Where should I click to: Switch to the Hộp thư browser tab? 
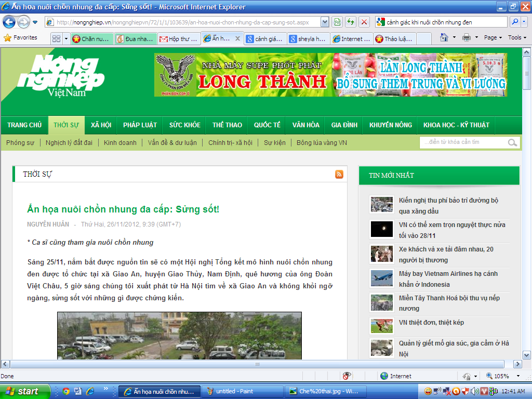[178, 39]
